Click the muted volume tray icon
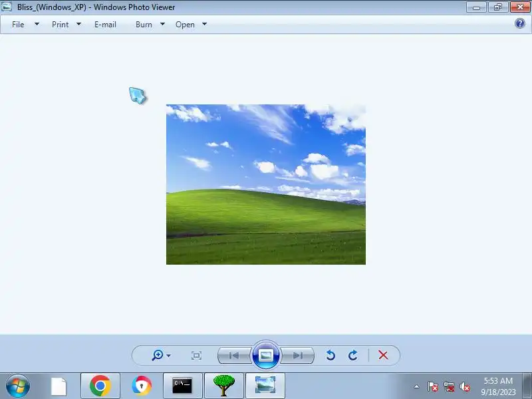532x399 pixels. pos(464,386)
